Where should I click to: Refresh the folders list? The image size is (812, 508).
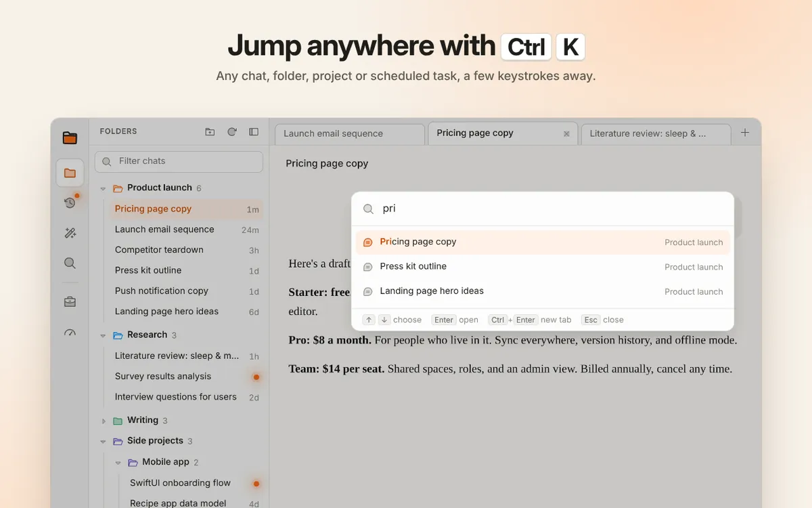(x=232, y=132)
